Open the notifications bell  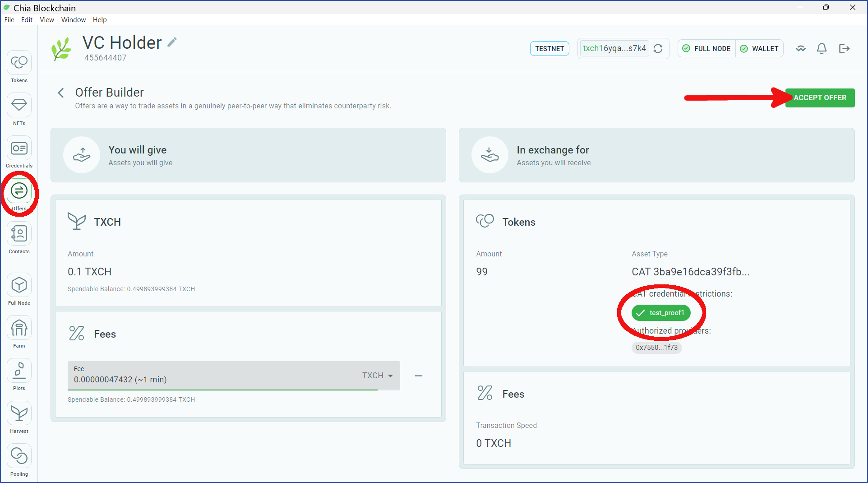(822, 49)
